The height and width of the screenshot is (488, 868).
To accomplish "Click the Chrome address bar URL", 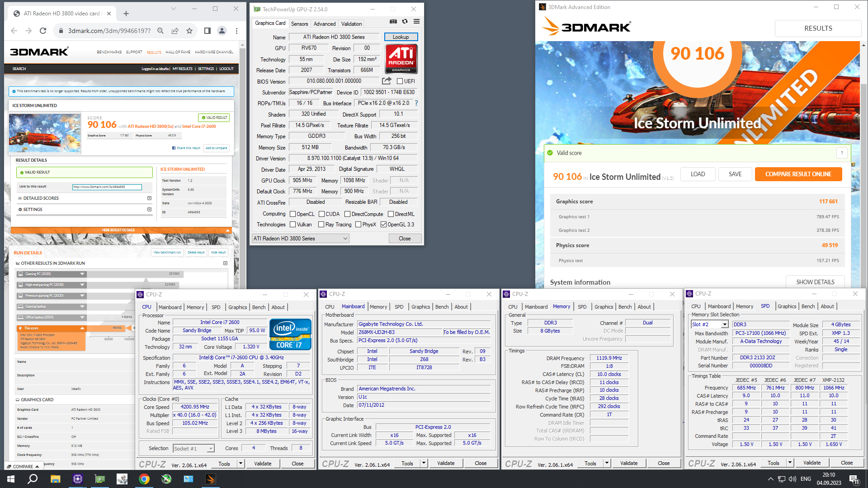I will click(x=109, y=31).
